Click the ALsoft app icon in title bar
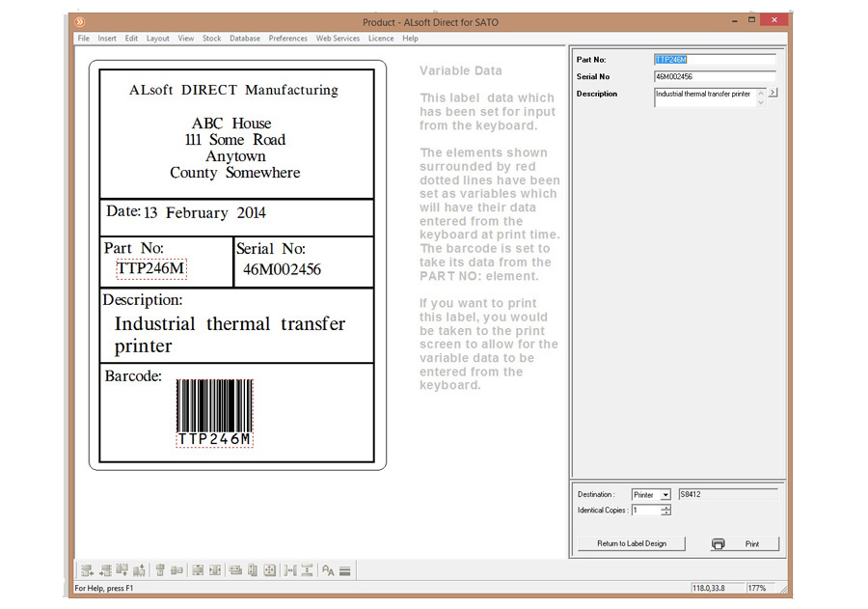Viewport: 868px width, 609px height. 80,21
